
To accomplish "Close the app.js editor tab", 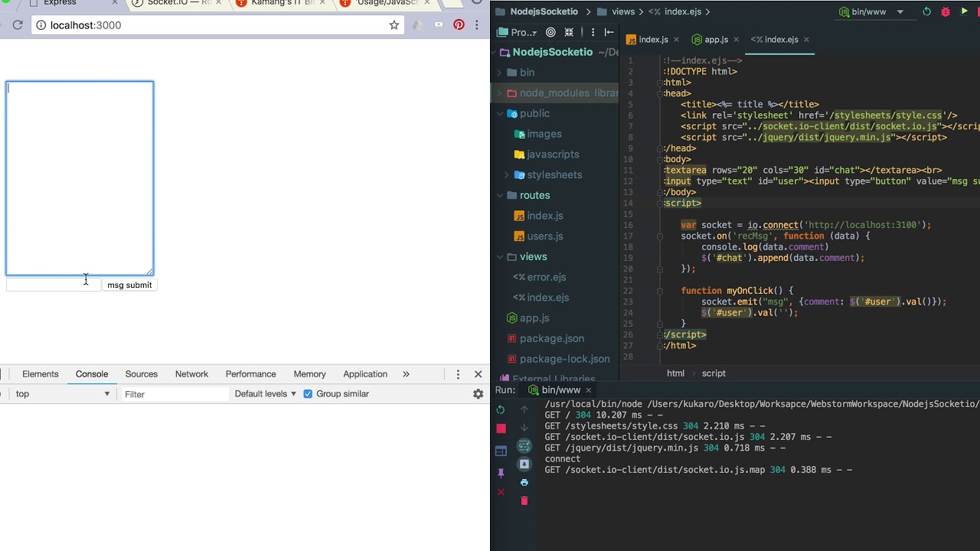I will pyautogui.click(x=737, y=40).
